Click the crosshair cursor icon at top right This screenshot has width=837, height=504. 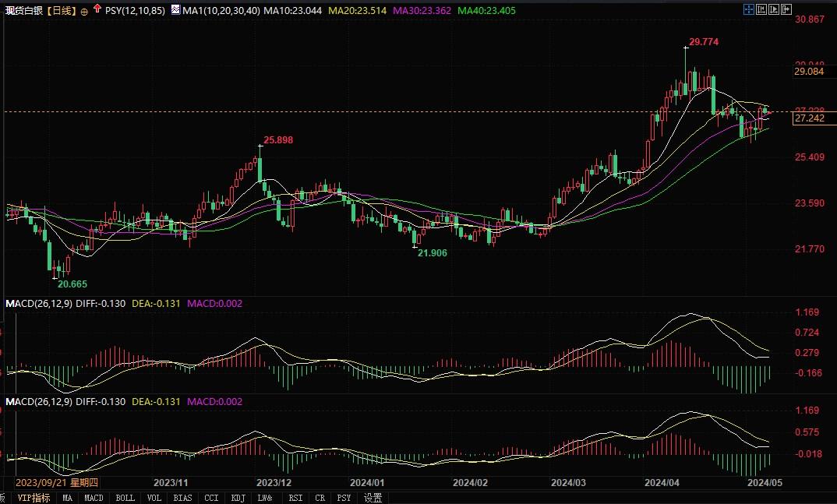[x=748, y=9]
